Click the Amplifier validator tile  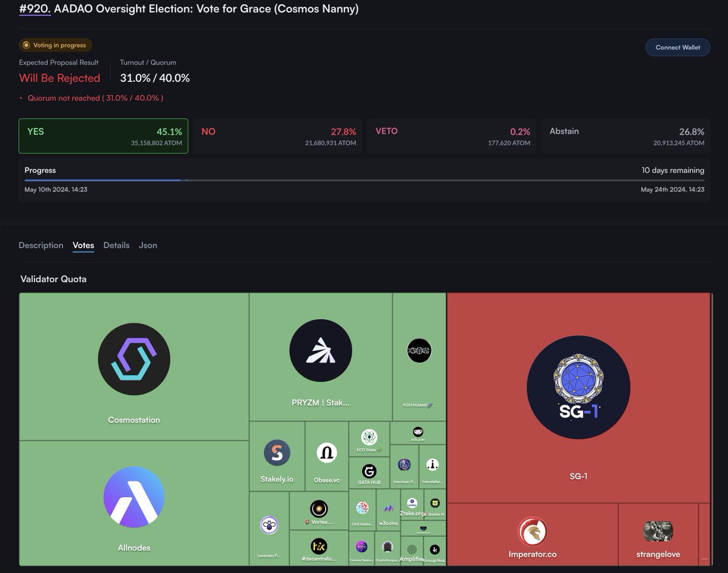(x=411, y=551)
